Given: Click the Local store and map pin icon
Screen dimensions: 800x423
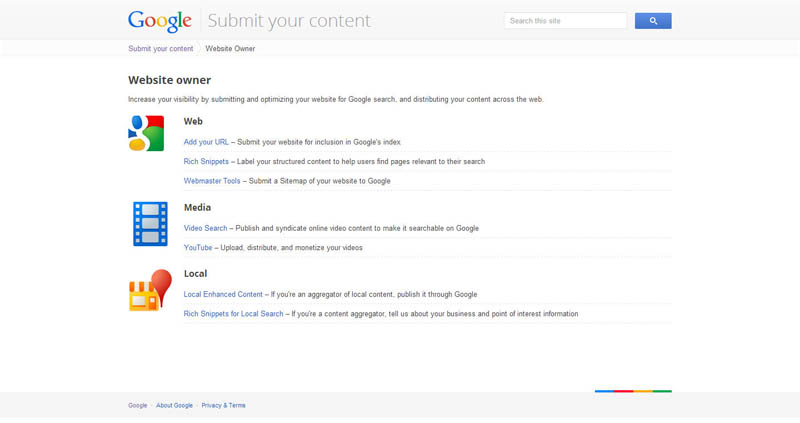Looking at the screenshot, I should click(150, 290).
